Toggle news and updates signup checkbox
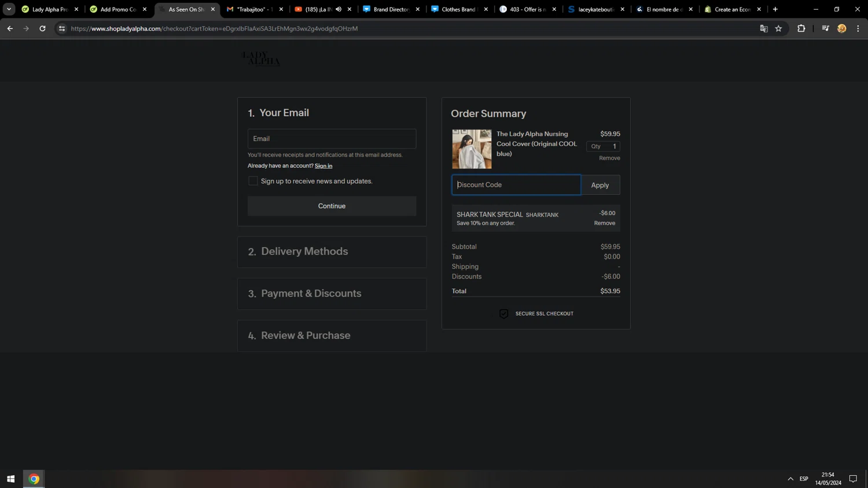The height and width of the screenshot is (488, 868). coord(253,181)
